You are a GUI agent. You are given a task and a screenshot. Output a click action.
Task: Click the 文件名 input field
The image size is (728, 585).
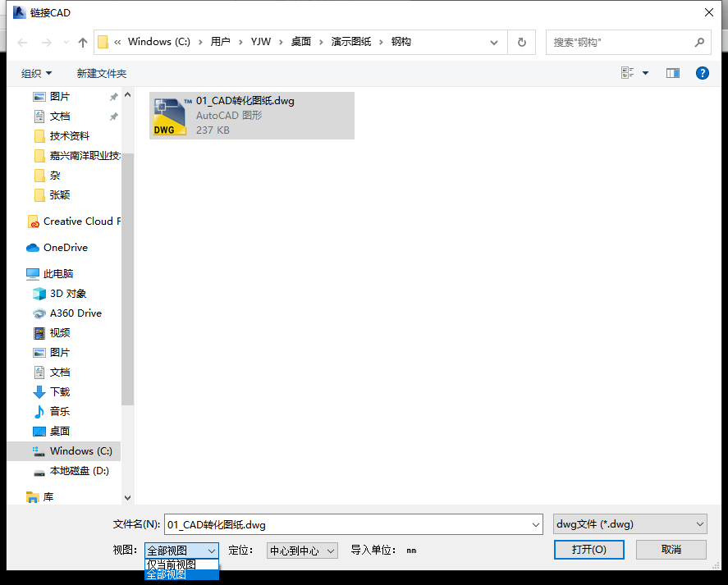point(347,524)
